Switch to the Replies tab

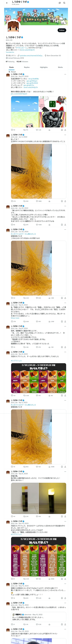[x=27, y=67]
